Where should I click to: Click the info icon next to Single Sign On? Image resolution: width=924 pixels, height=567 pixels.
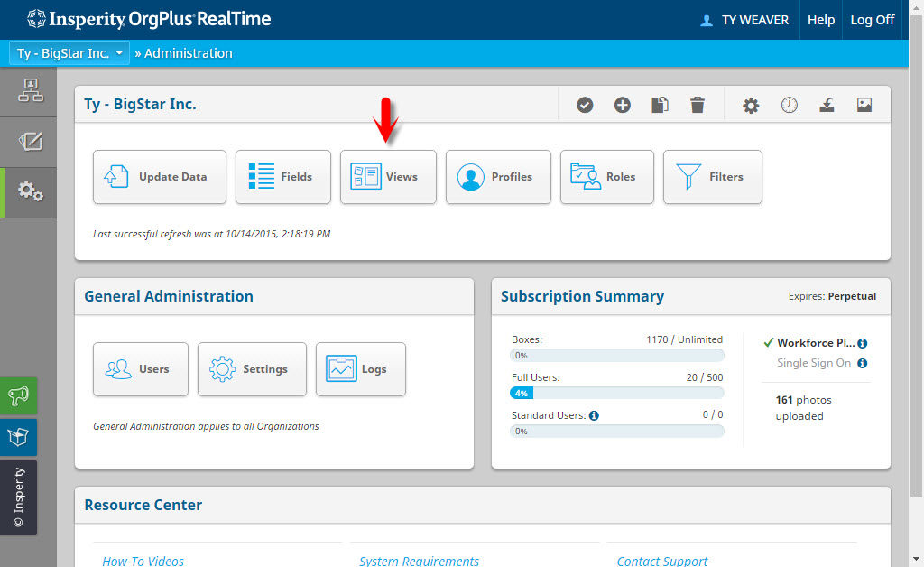pyautogui.click(x=862, y=363)
